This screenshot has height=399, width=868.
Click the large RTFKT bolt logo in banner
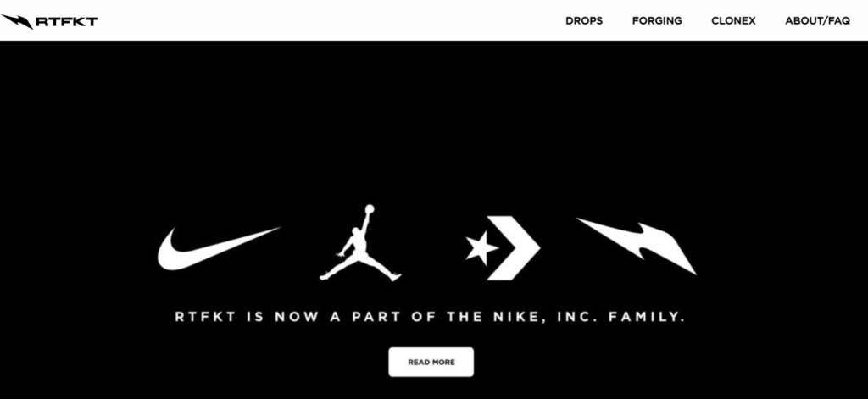tap(636, 246)
